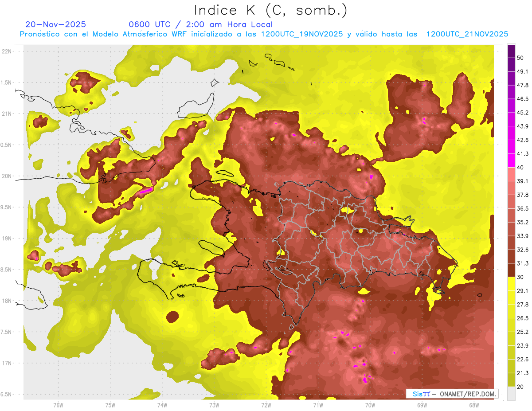Click the '22.6' value on the color scale
The image size is (532, 411).
click(523, 360)
